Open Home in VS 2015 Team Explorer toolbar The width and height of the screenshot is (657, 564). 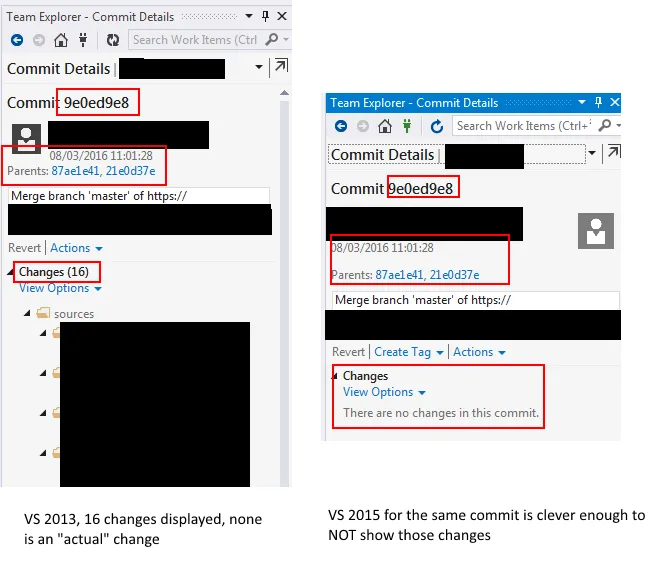tap(385, 126)
